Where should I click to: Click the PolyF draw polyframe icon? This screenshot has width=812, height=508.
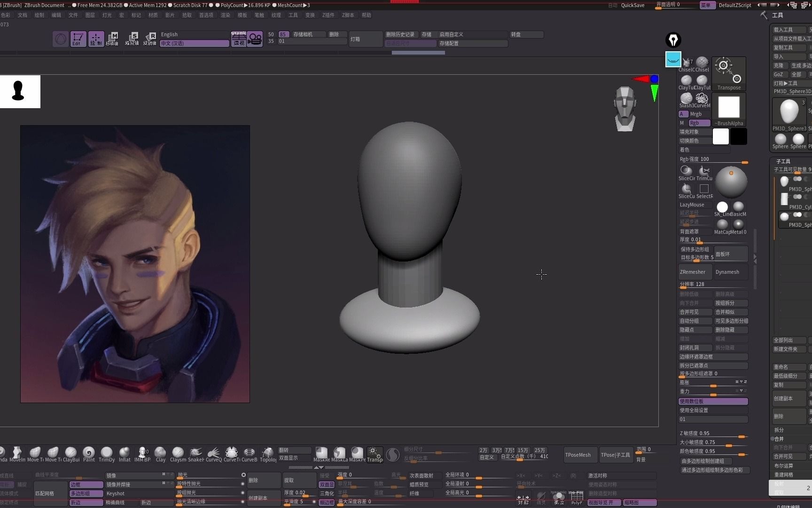[x=577, y=498]
